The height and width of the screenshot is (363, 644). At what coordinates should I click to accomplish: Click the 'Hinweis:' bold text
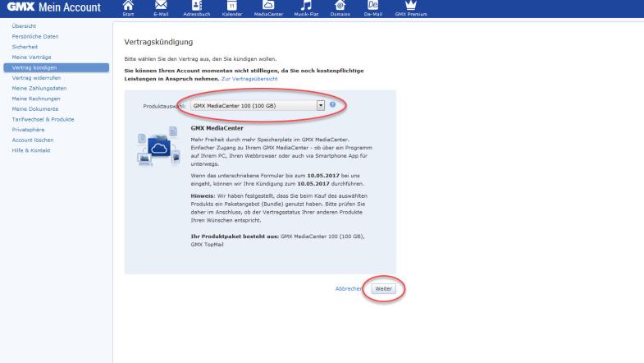[203, 196]
